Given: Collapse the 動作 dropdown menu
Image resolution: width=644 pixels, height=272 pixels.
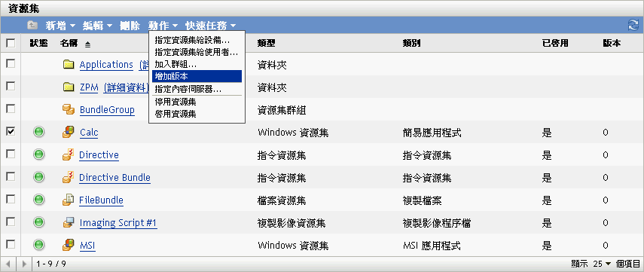Looking at the screenshot, I should (163, 26).
